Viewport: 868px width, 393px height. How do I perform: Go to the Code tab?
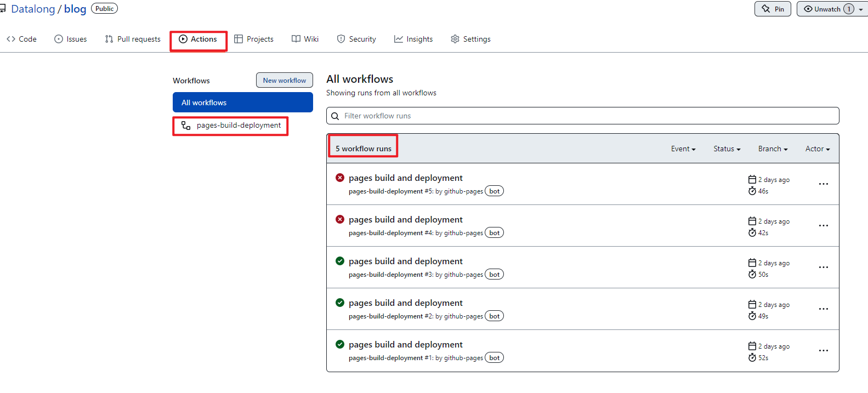point(22,39)
